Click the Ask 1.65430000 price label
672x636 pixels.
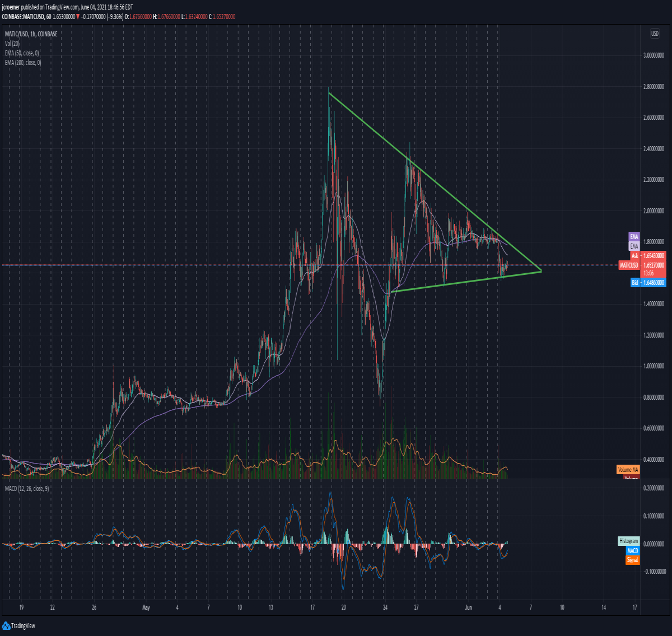(648, 255)
